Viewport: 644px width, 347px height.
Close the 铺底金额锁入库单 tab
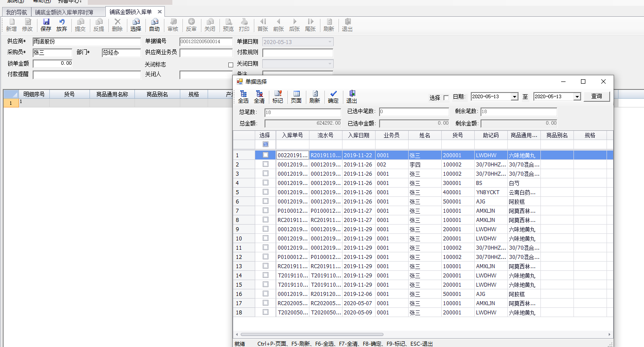160,12
